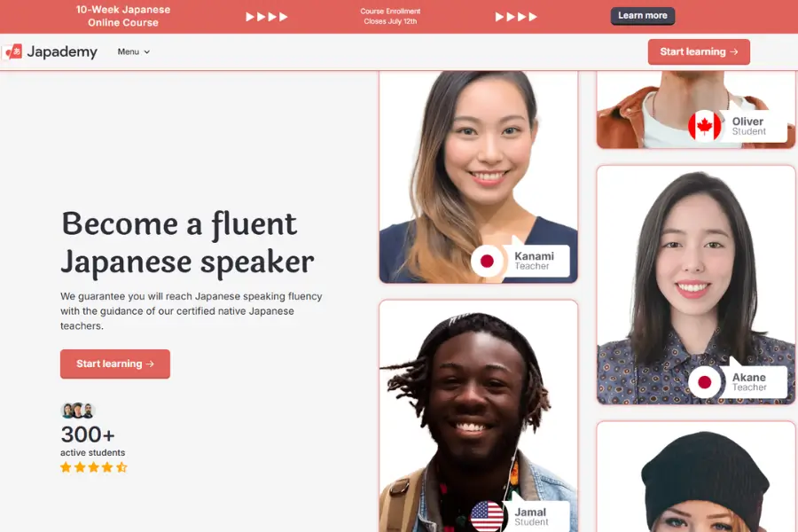
Task: Click '10-Week Japanese Online Course' banner text
Action: point(123,16)
